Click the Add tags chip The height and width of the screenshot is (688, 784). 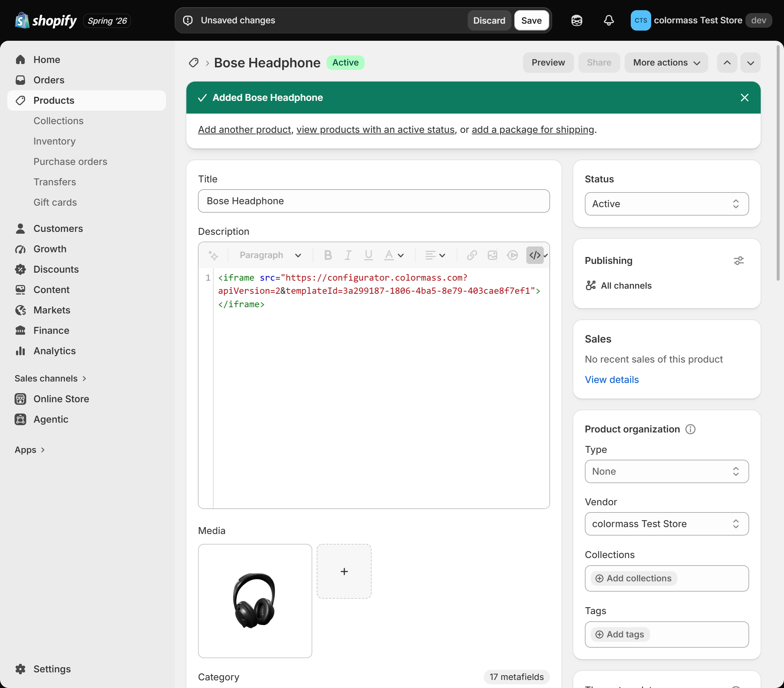click(620, 634)
